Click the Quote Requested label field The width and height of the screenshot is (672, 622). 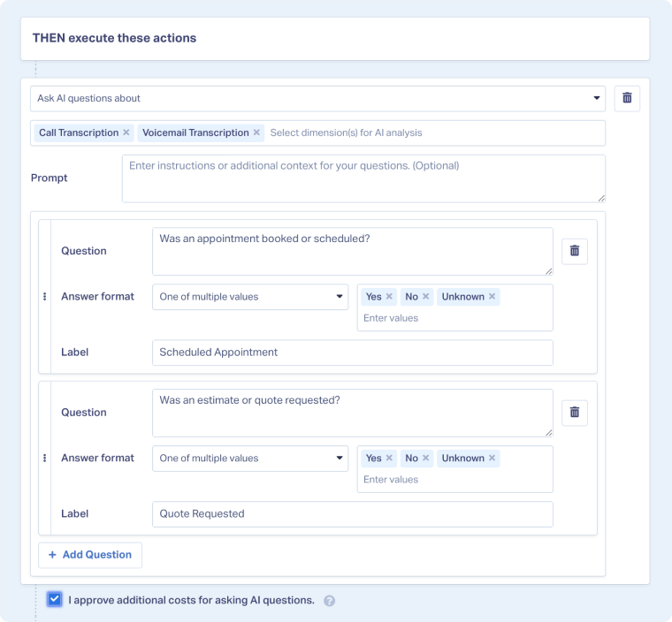[352, 514]
